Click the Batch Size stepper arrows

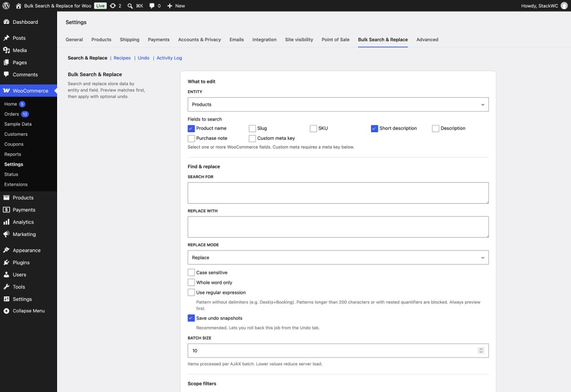[x=481, y=351]
